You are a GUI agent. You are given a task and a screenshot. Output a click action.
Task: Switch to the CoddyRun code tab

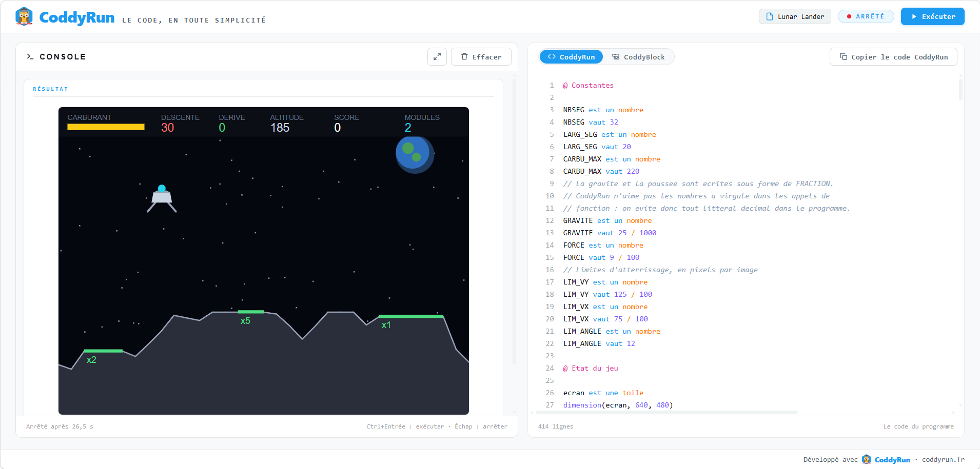click(x=571, y=57)
